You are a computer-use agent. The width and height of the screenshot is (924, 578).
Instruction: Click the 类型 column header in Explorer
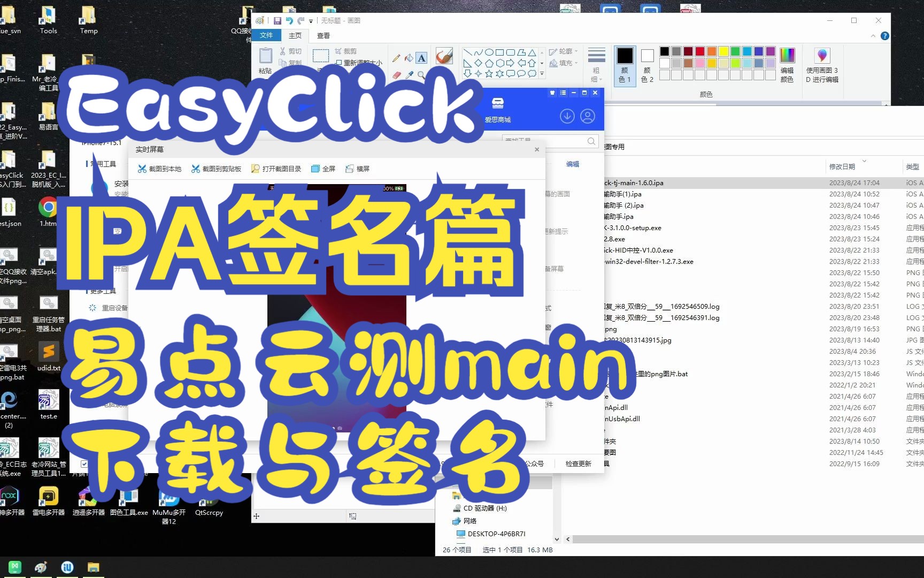point(913,167)
